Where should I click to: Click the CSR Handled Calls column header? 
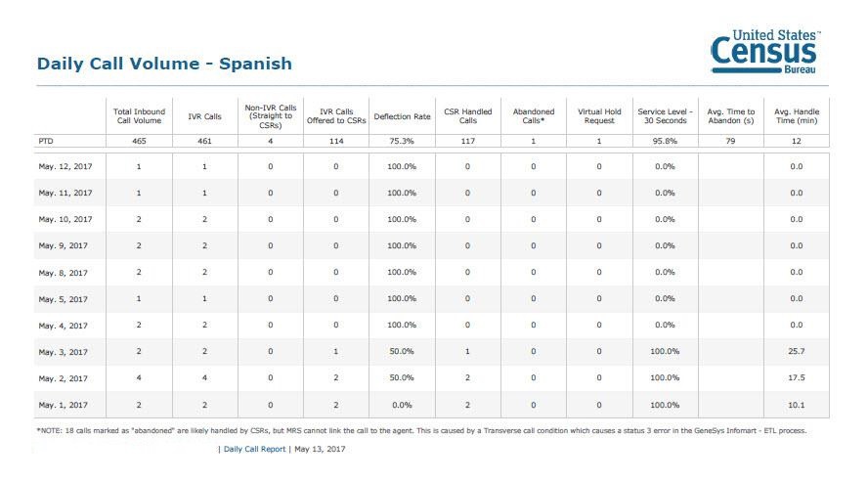click(467, 116)
